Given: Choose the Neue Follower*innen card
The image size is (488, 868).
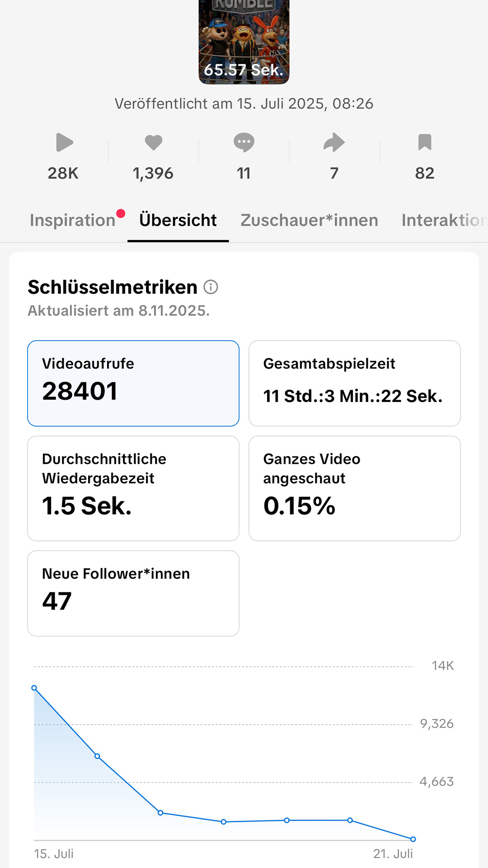Looking at the screenshot, I should click(133, 593).
